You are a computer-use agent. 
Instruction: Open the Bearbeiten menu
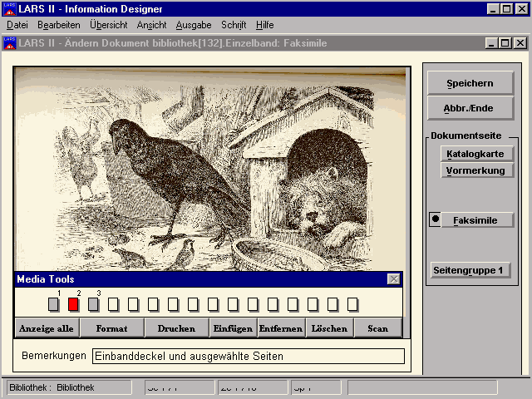(59, 25)
